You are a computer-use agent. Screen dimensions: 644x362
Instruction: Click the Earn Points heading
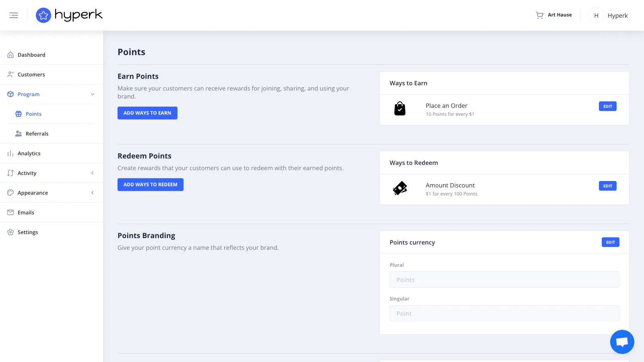[138, 76]
